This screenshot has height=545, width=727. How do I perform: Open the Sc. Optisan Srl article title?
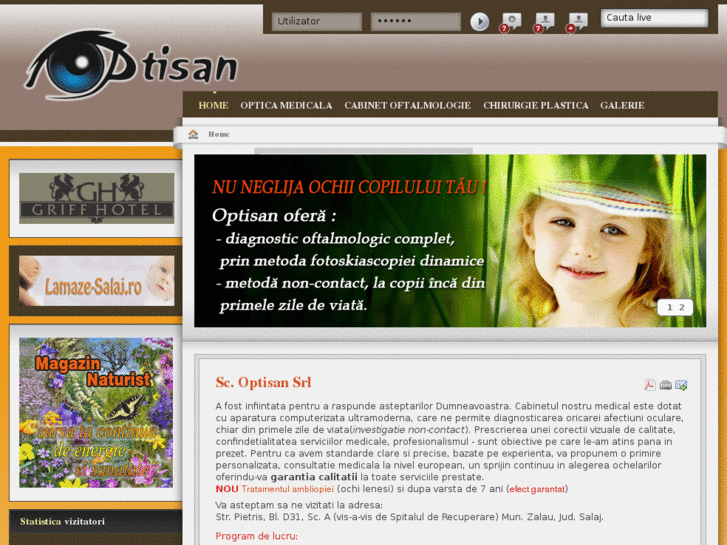[x=263, y=383]
